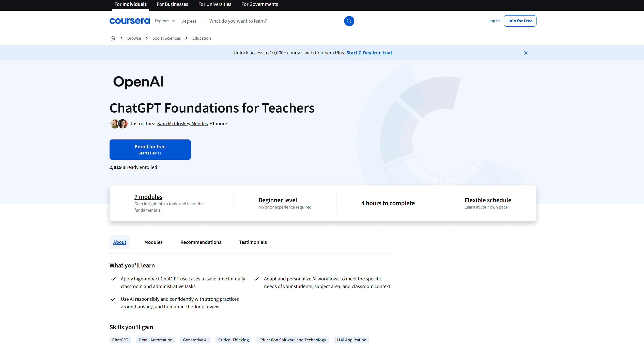Click the Generative AI skill tag
This screenshot has width=644, height=349.
click(x=195, y=340)
